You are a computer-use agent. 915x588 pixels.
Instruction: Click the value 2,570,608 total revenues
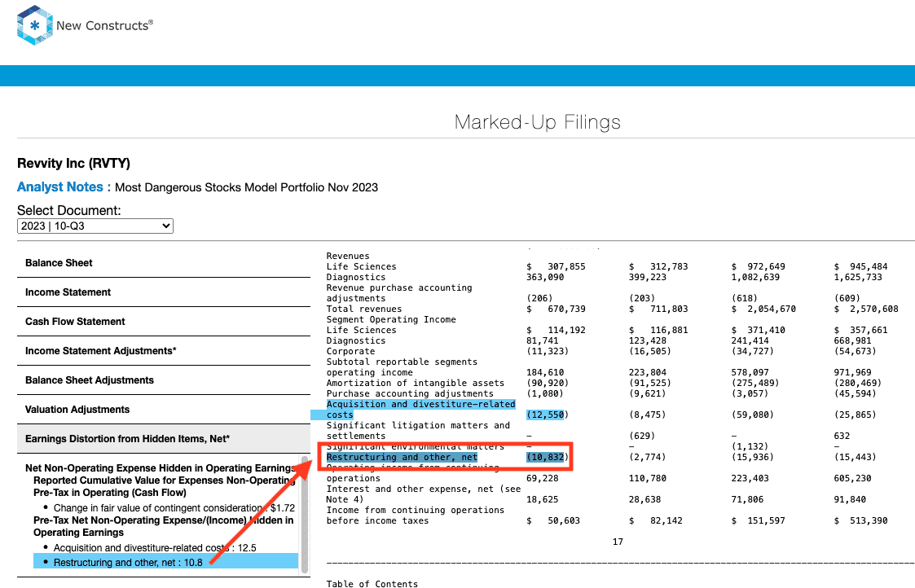[x=866, y=309]
